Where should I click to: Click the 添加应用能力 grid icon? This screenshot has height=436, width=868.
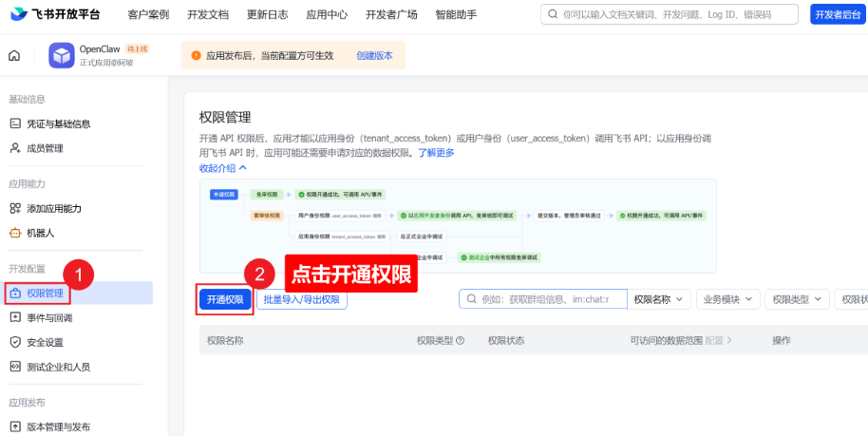(15, 208)
